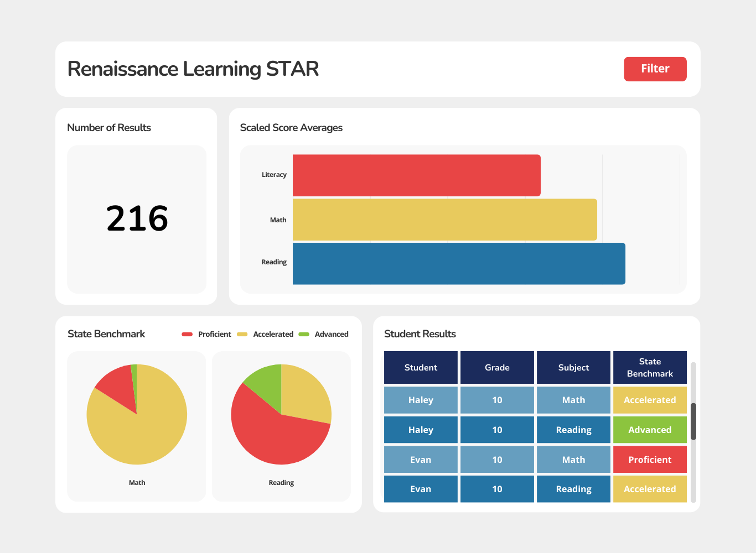Screen dimensions: 756x553
Task: Click the Student Results heading
Action: (x=420, y=334)
